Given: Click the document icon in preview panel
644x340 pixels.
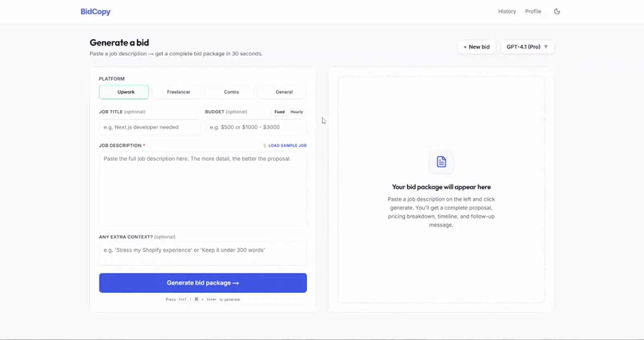Looking at the screenshot, I should coord(442,162).
